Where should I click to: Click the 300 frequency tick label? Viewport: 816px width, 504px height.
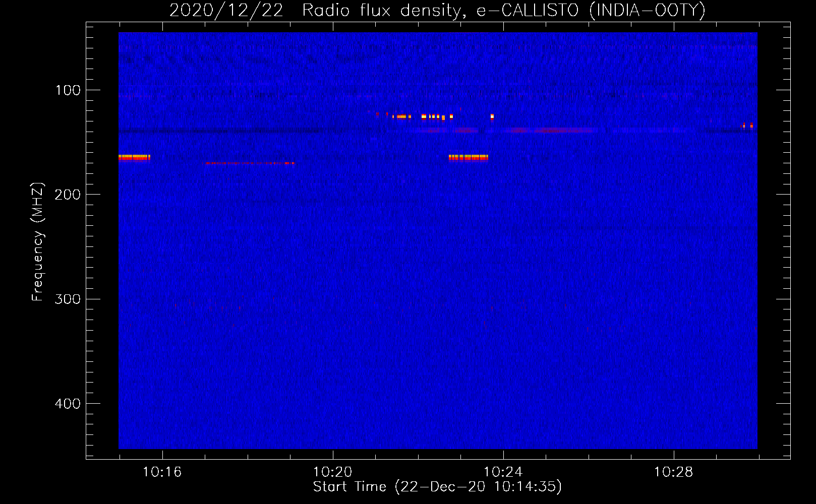click(68, 299)
